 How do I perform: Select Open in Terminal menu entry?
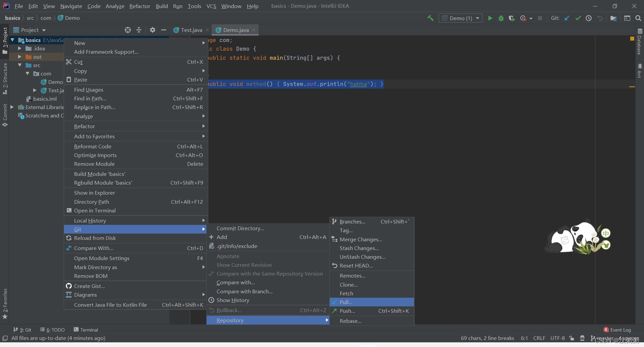pos(136,210)
